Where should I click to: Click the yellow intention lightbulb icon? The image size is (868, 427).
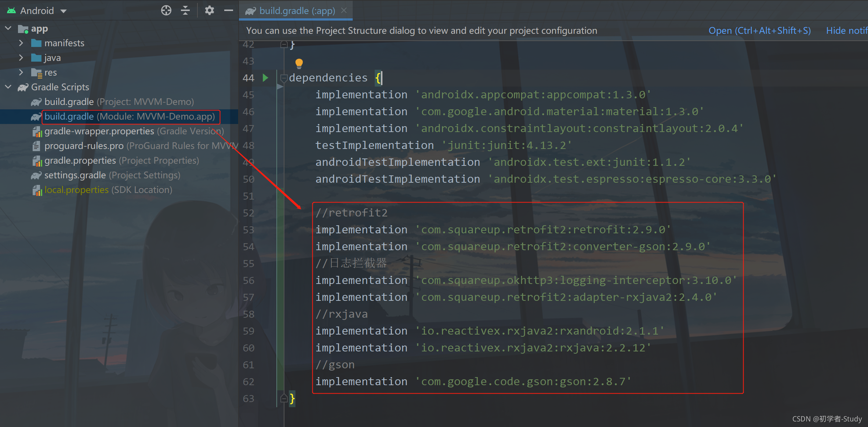(x=299, y=63)
